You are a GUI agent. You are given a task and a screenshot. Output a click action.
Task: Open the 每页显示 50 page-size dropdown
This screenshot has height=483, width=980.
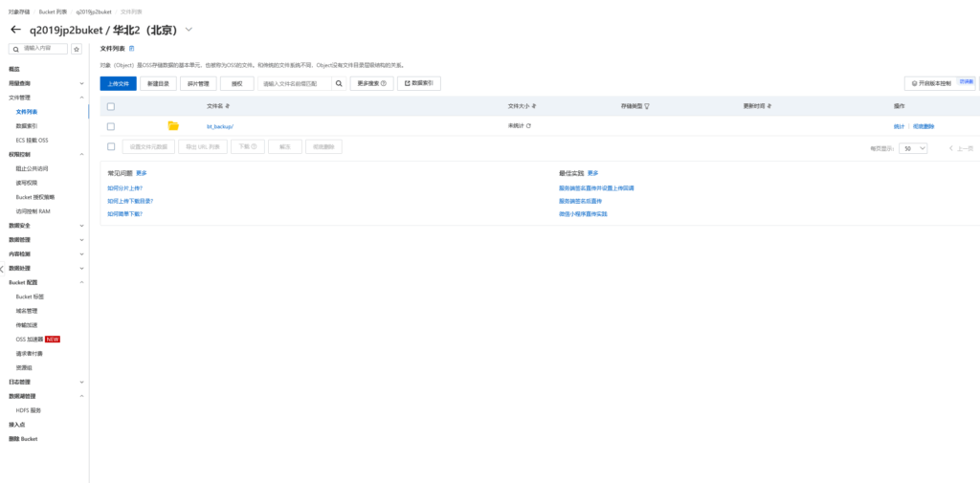tap(913, 148)
